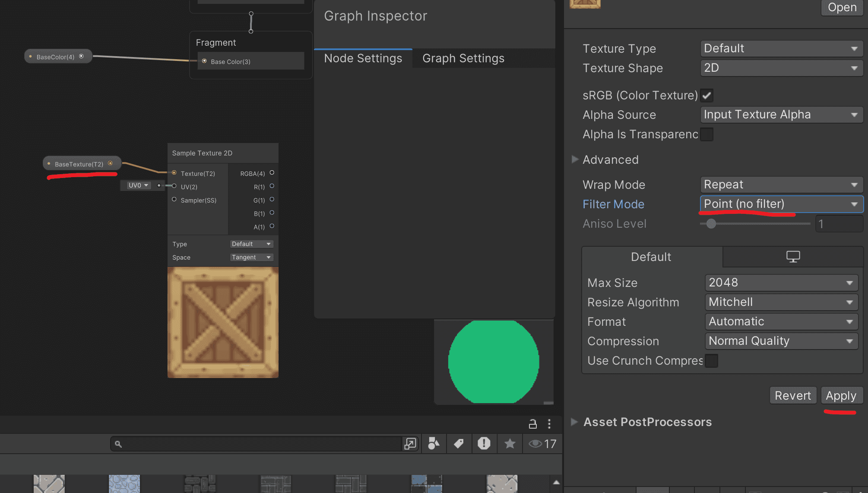Image resolution: width=868 pixels, height=493 pixels.
Task: Click the Sampler(SS) input port
Action: pos(174,200)
